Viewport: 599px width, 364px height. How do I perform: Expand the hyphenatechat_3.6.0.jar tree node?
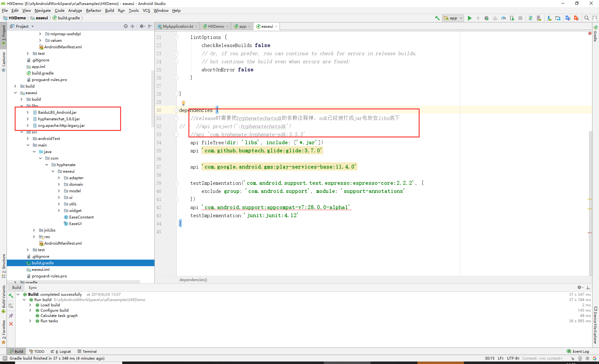click(28, 119)
